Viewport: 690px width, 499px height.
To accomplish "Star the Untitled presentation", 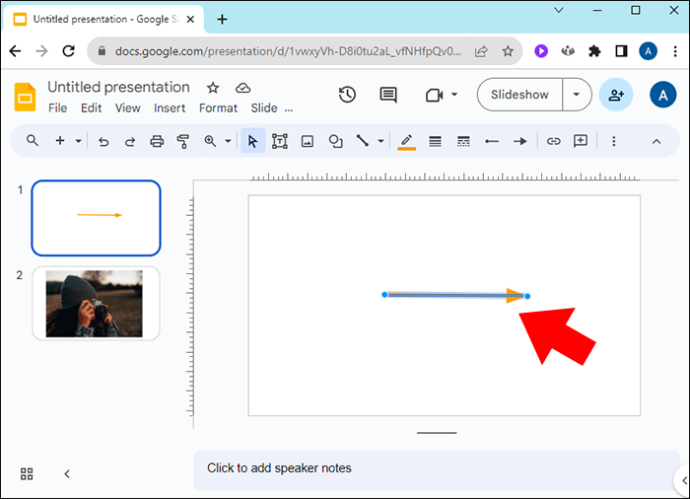I will 213,88.
